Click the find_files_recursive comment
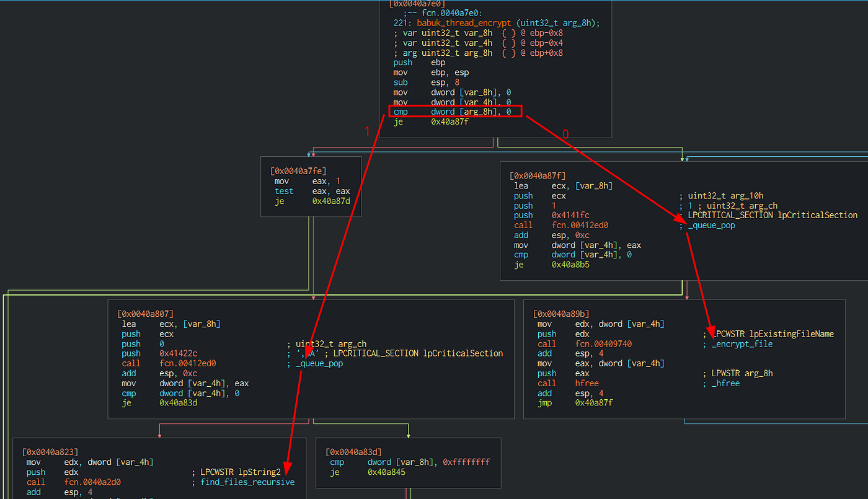The height and width of the screenshot is (499, 868). coord(247,482)
